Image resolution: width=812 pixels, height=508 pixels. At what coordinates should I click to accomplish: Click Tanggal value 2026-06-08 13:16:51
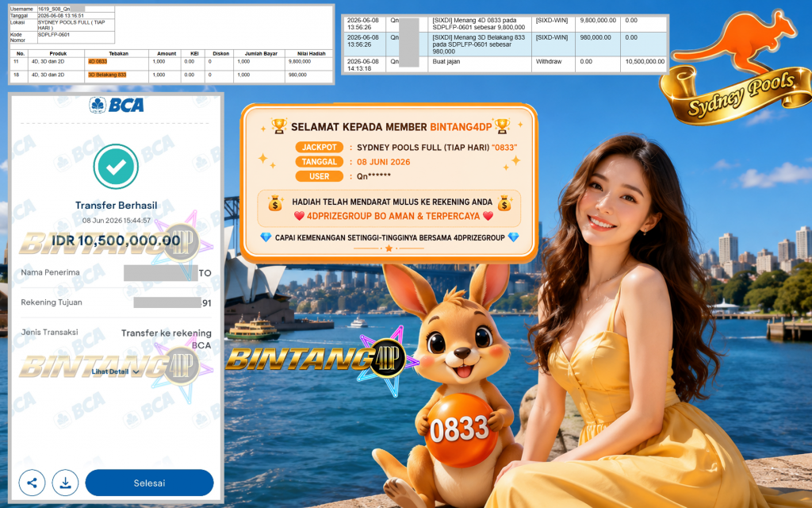click(x=60, y=16)
